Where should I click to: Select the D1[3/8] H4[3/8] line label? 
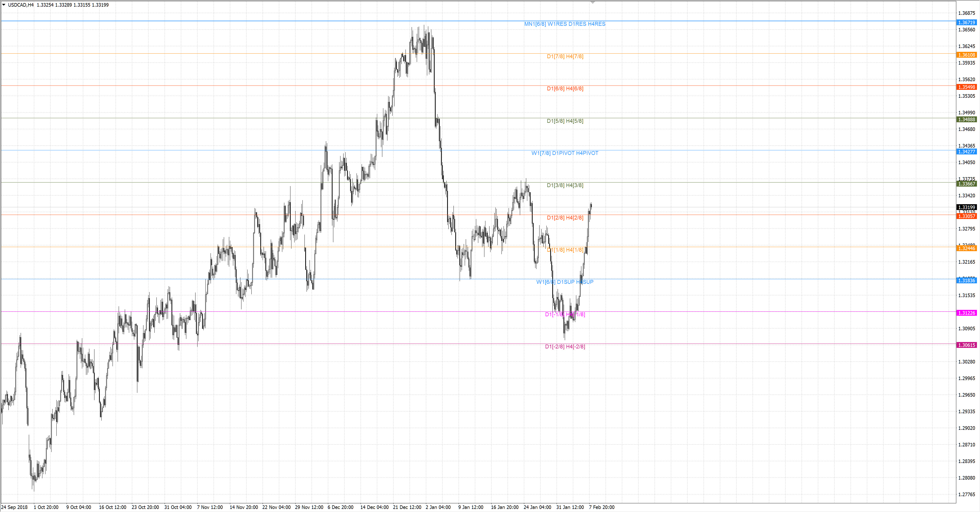click(565, 185)
